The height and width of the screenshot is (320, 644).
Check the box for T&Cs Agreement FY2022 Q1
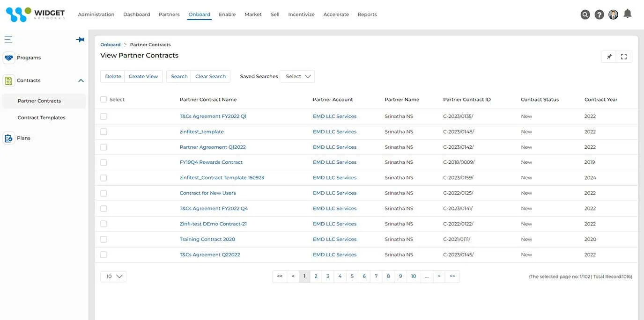tap(104, 116)
